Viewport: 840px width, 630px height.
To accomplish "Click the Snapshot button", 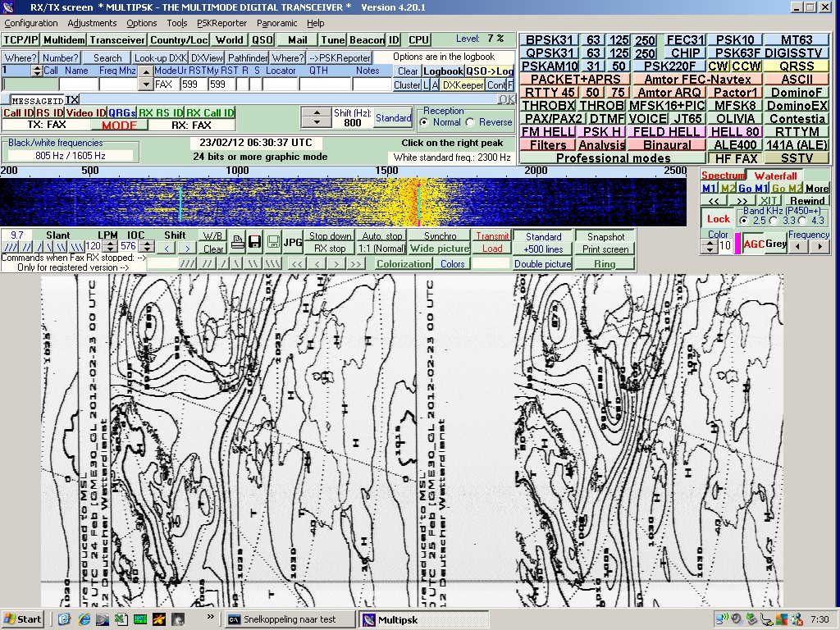I will tap(605, 236).
